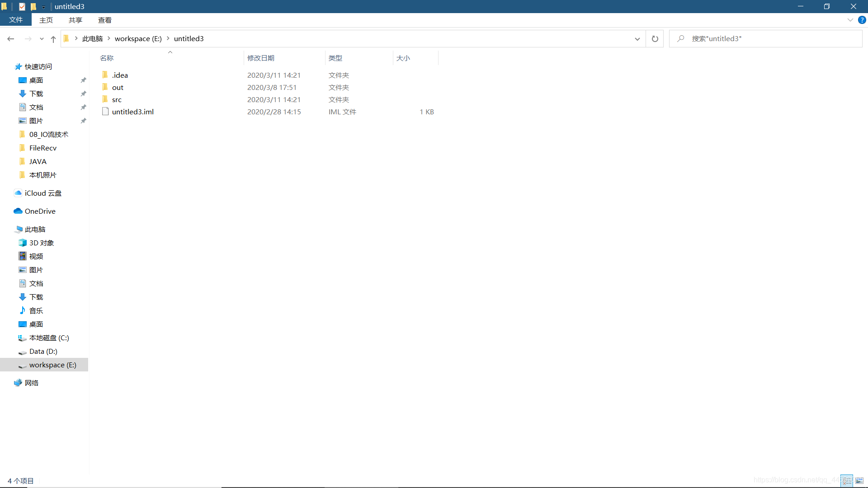Select the src folder icon
The width and height of the screenshot is (868, 488).
105,99
